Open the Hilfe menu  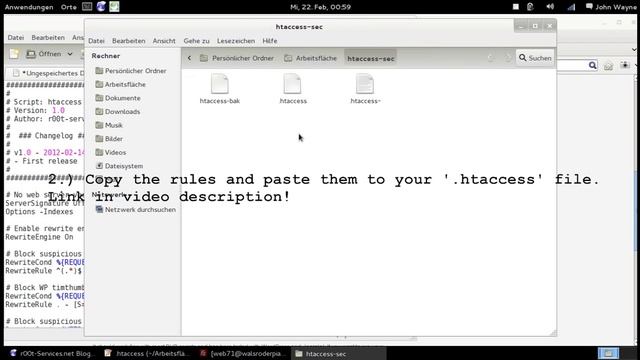coord(270,41)
